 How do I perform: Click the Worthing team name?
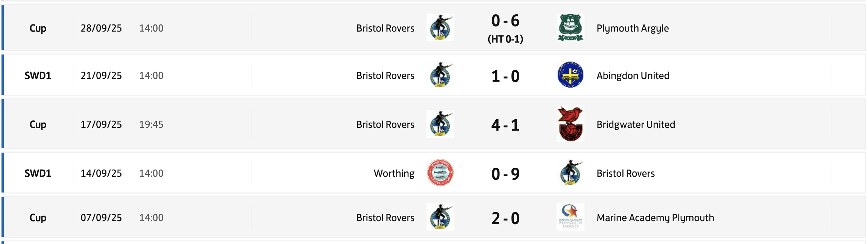[x=394, y=173]
